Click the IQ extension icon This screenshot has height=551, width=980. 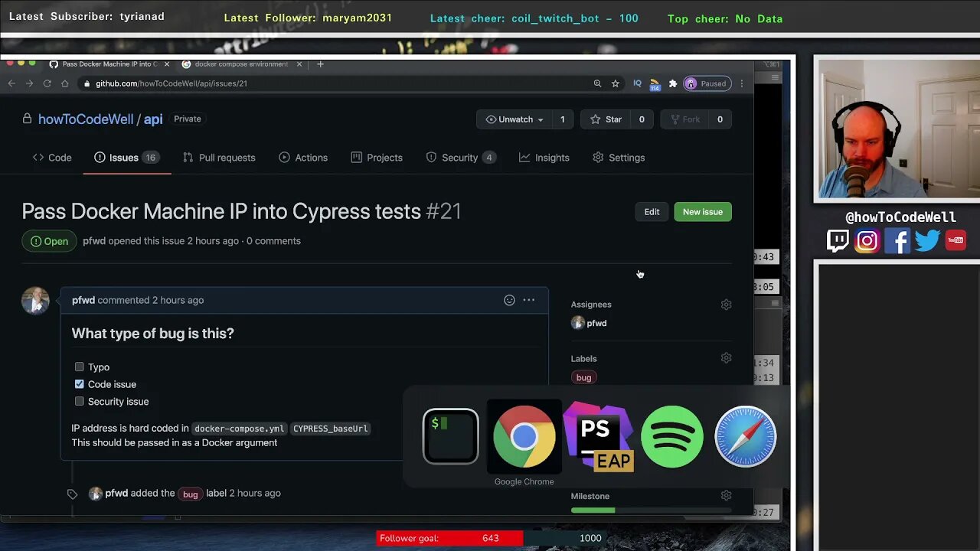637,83
